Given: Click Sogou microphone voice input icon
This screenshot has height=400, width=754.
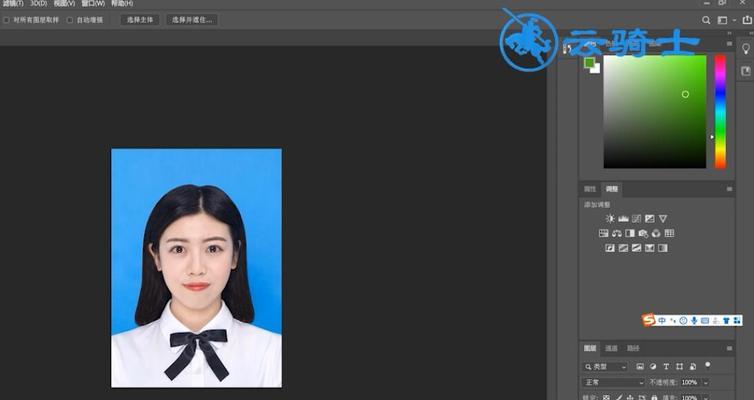Looking at the screenshot, I should pyautogui.click(x=694, y=321).
